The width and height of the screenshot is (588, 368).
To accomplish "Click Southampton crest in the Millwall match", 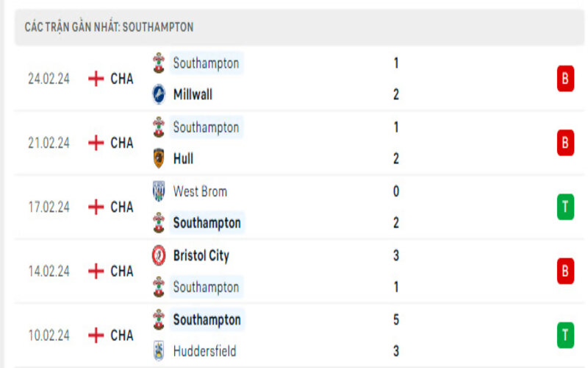I will [159, 63].
